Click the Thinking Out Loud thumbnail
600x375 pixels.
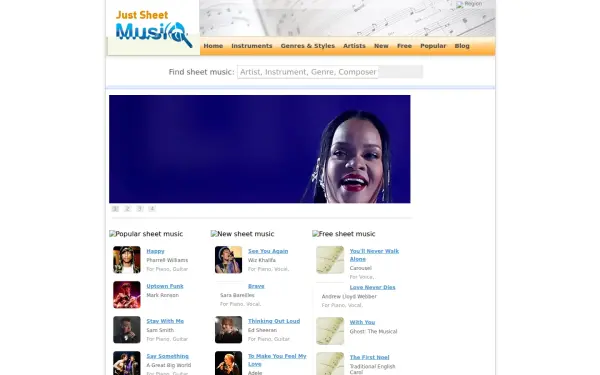point(228,330)
